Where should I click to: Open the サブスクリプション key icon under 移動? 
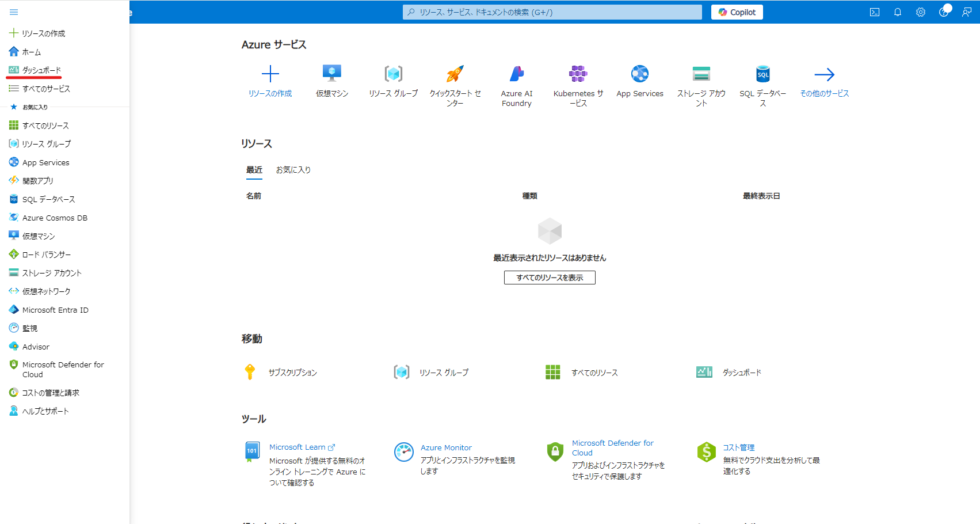250,372
